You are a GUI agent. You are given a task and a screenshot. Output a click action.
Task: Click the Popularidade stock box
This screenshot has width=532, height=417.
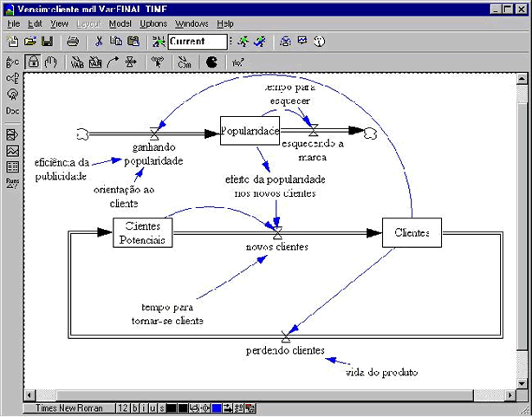[250, 130]
